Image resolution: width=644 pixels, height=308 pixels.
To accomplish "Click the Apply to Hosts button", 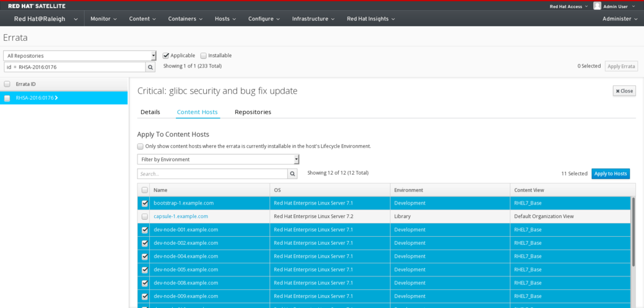I will (x=611, y=174).
